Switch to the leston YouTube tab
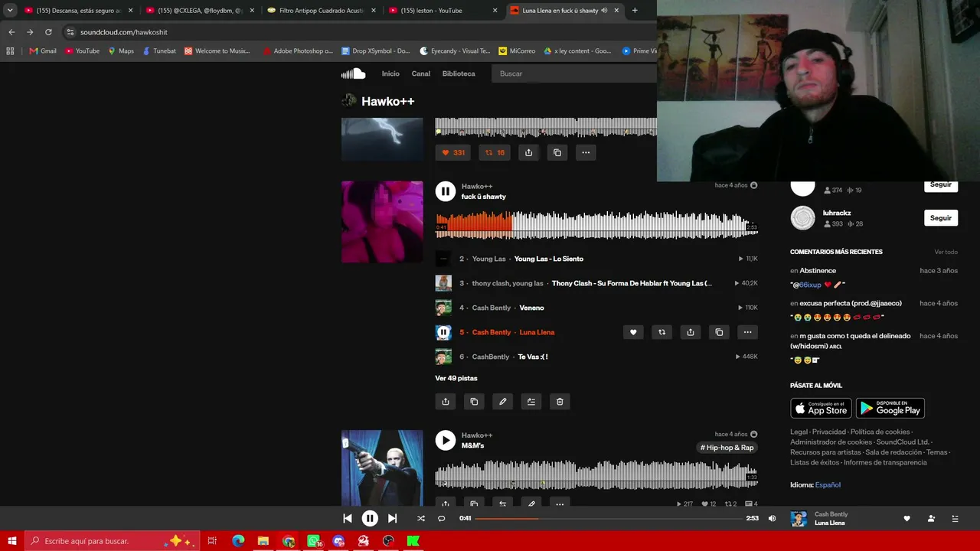The width and height of the screenshot is (980, 551). click(x=444, y=11)
